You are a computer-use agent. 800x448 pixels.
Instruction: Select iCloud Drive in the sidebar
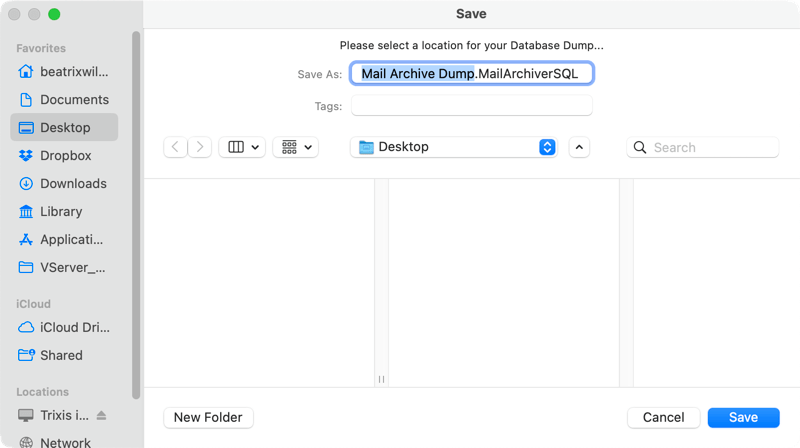pos(74,328)
